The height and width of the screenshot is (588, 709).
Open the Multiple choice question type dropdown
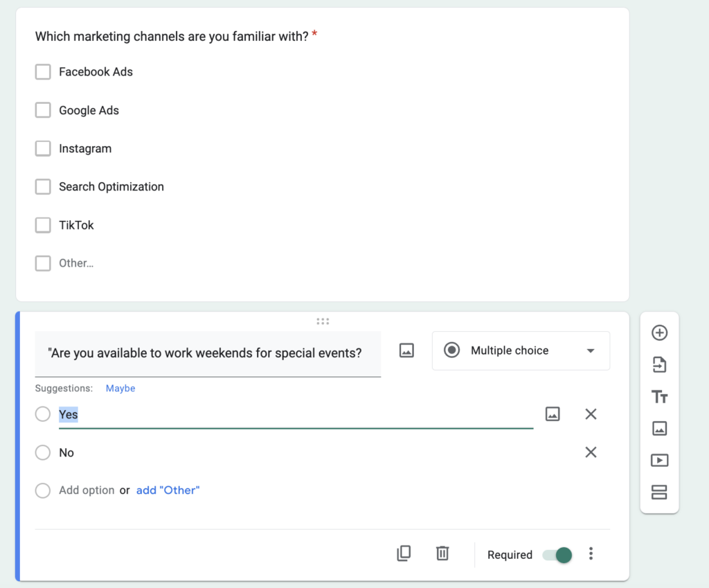coord(521,350)
